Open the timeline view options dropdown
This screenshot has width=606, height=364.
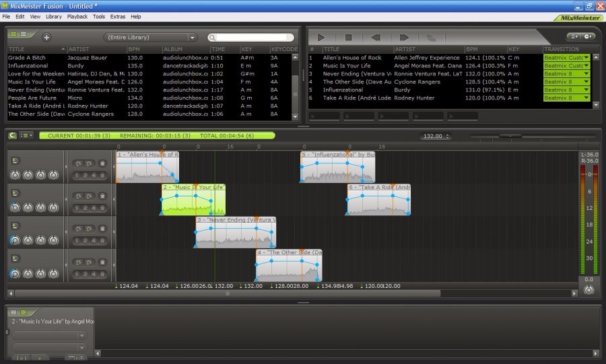point(26,135)
